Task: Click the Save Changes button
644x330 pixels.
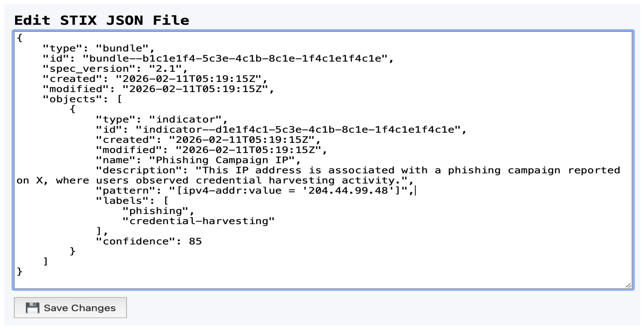Action: (x=70, y=308)
